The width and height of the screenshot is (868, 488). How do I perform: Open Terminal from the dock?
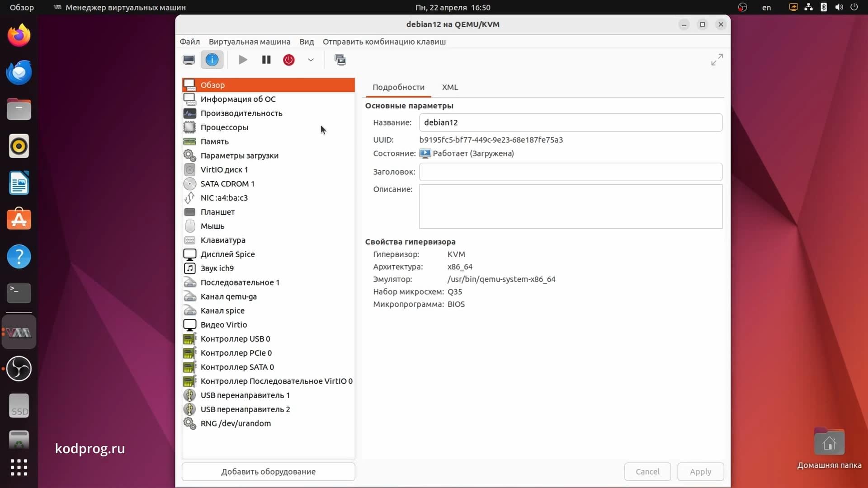click(x=19, y=293)
